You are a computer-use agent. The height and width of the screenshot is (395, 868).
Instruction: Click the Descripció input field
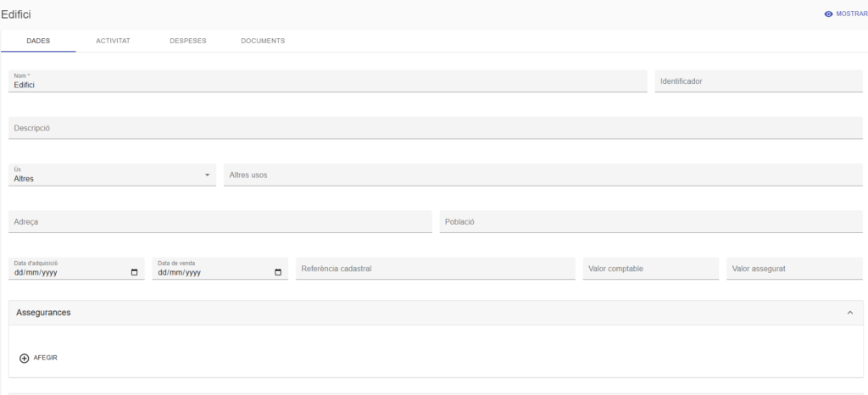point(435,128)
